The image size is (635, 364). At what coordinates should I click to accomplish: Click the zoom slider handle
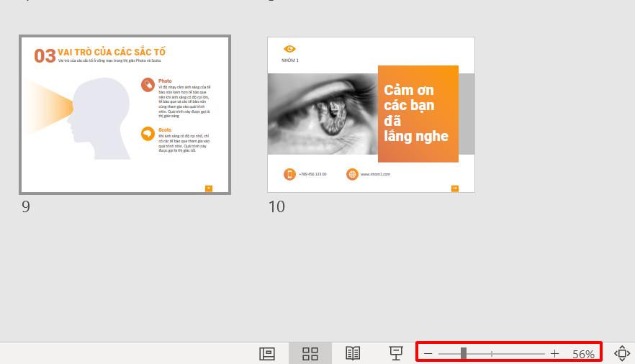[464, 353]
